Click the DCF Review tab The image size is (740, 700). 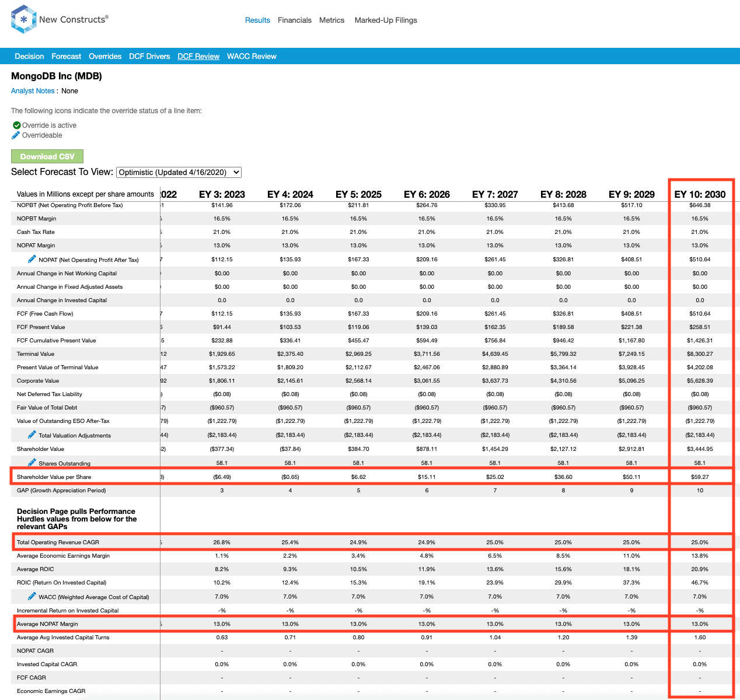coord(198,57)
